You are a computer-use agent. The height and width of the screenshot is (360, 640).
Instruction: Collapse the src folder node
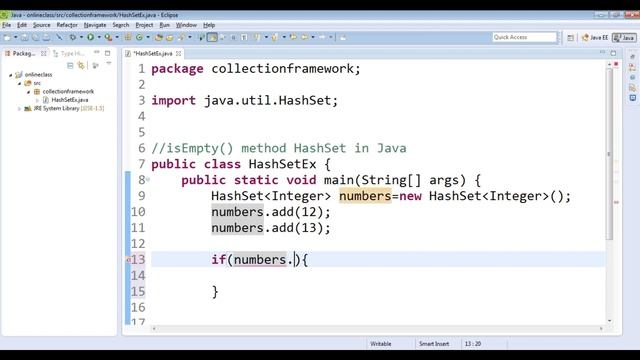pyautogui.click(x=19, y=83)
